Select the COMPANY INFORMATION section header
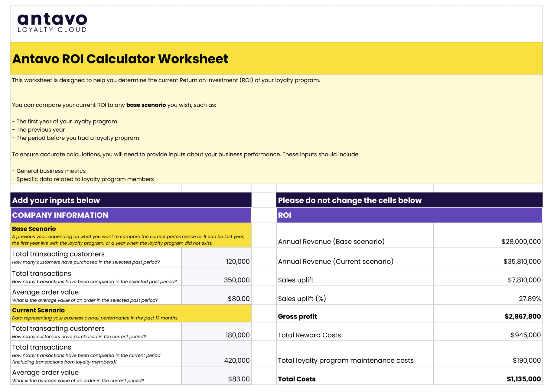 pyautogui.click(x=131, y=215)
